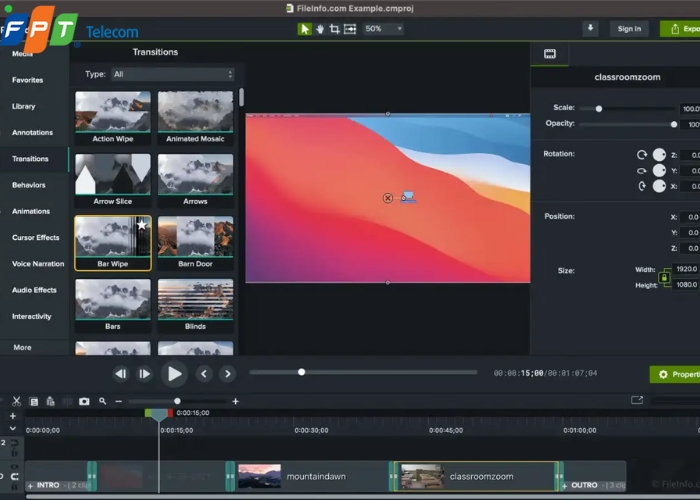Screen dimensions: 700x500
Task: Click the green Export button
Action: click(680, 29)
